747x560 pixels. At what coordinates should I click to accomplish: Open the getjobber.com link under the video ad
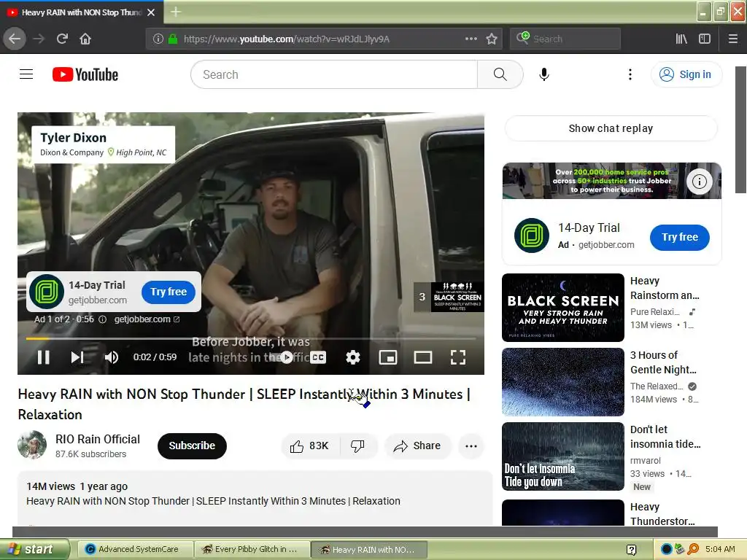coord(147,319)
